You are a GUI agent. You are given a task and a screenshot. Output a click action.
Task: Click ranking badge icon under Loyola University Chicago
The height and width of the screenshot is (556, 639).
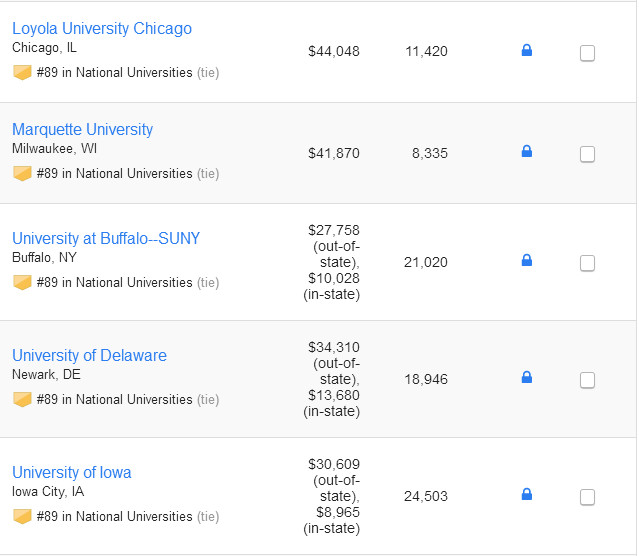tap(22, 72)
